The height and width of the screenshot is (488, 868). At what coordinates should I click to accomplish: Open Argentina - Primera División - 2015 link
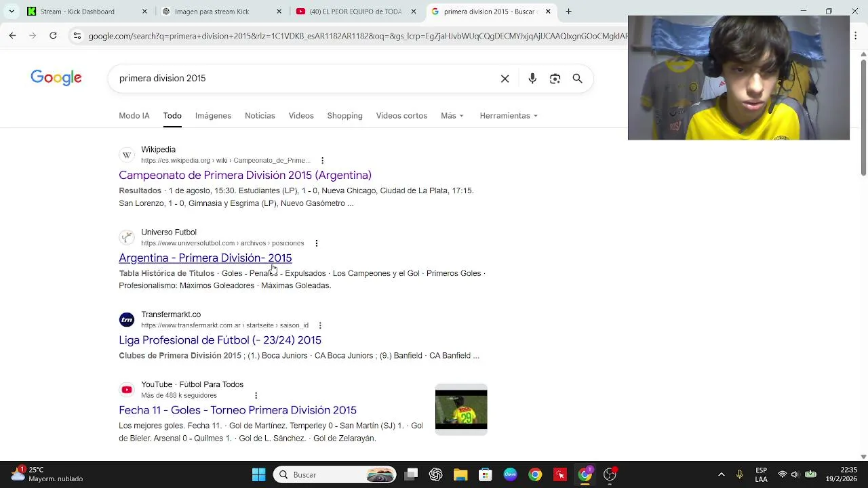pos(205,258)
